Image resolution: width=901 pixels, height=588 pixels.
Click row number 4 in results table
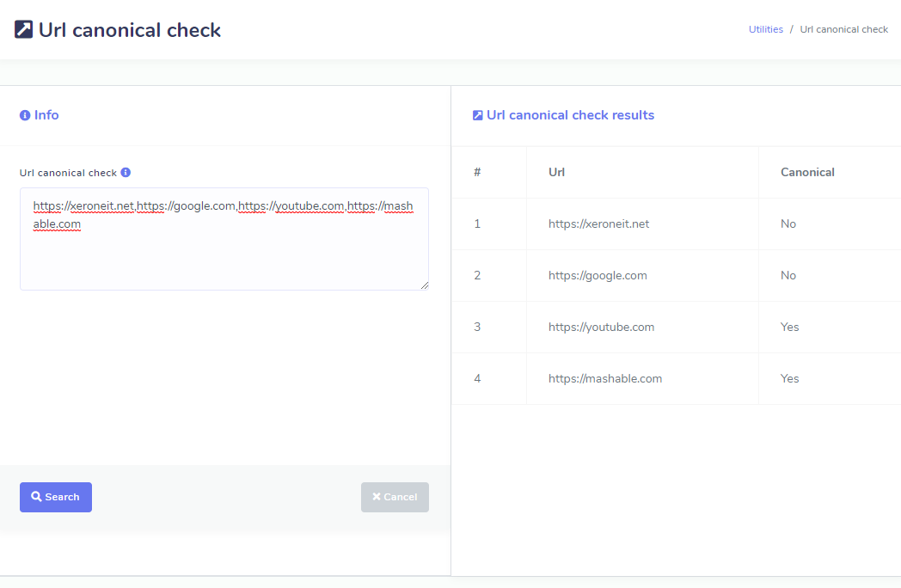point(477,378)
